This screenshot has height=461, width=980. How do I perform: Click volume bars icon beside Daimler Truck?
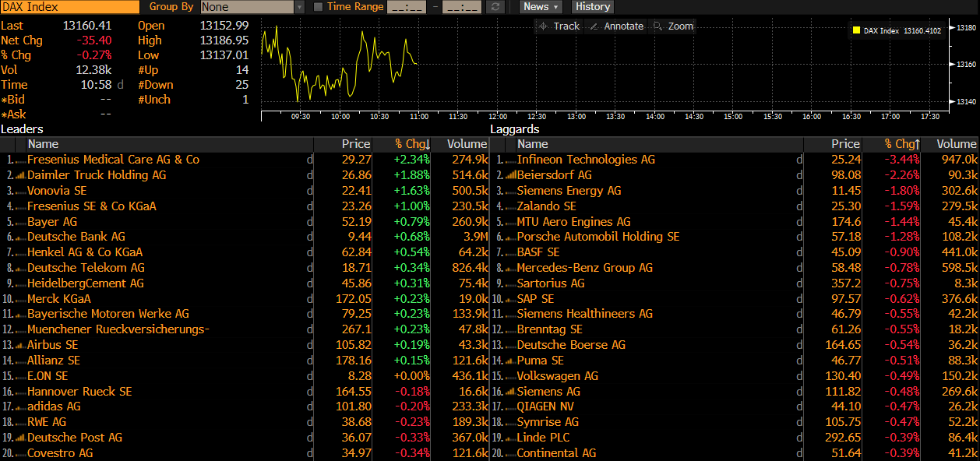point(19,175)
